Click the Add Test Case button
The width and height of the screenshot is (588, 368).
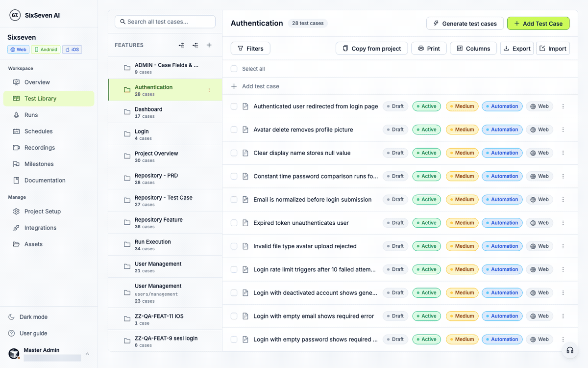538,24
